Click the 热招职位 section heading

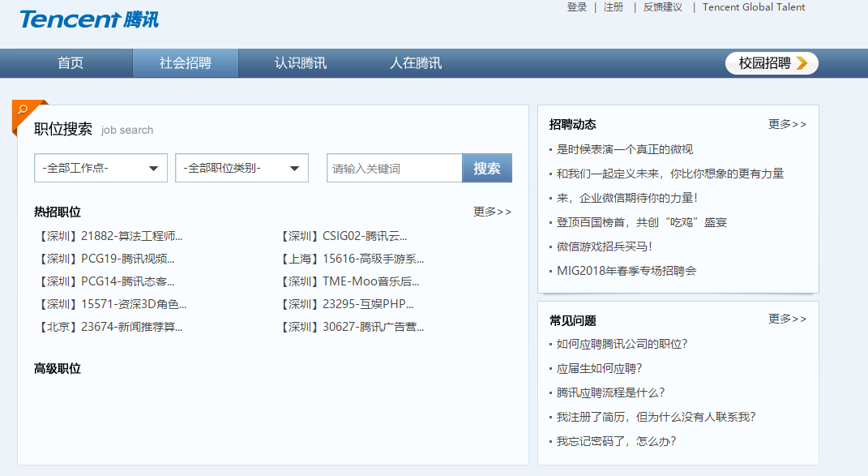[x=58, y=212]
